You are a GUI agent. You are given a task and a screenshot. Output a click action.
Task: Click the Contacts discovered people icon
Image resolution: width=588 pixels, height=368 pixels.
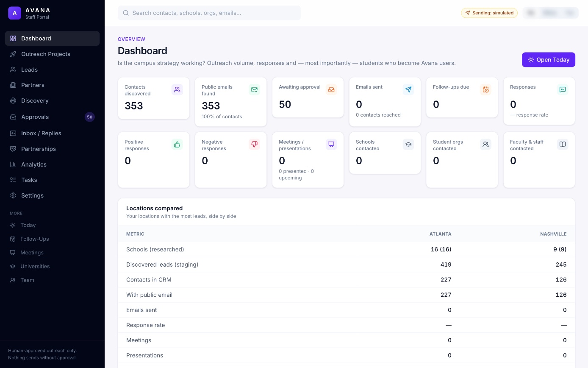(x=177, y=89)
